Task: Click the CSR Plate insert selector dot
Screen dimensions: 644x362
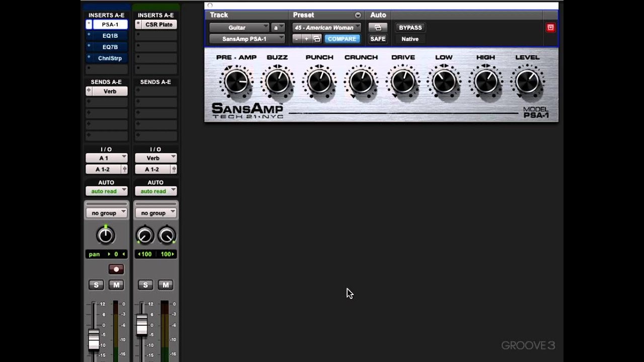Action: [x=138, y=24]
